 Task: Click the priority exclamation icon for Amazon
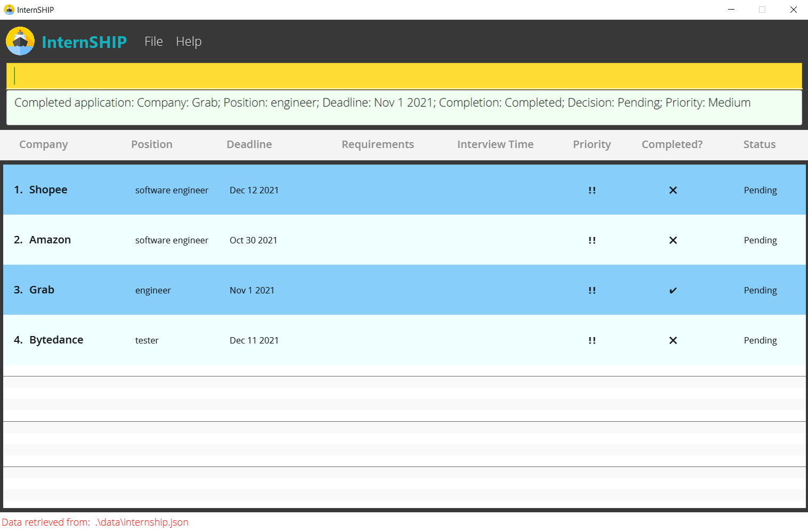pyautogui.click(x=592, y=240)
